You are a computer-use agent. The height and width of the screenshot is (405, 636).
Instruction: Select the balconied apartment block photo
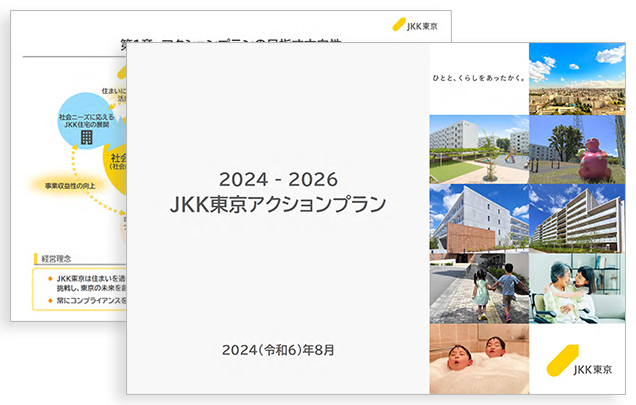[577, 218]
